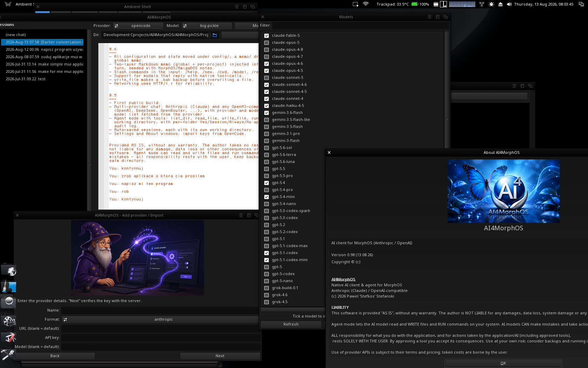588x368 pixels.
Task: Click the "claude-haiku-4-5" model name
Action: 288,105
